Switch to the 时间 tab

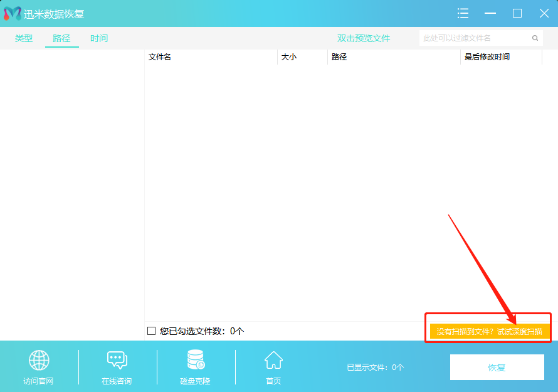(98, 38)
